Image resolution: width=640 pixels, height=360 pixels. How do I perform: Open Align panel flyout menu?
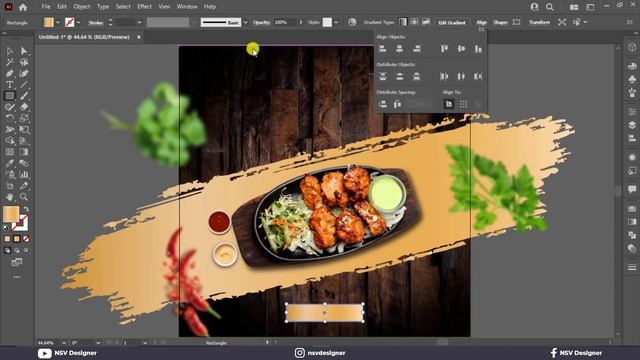(x=482, y=29)
